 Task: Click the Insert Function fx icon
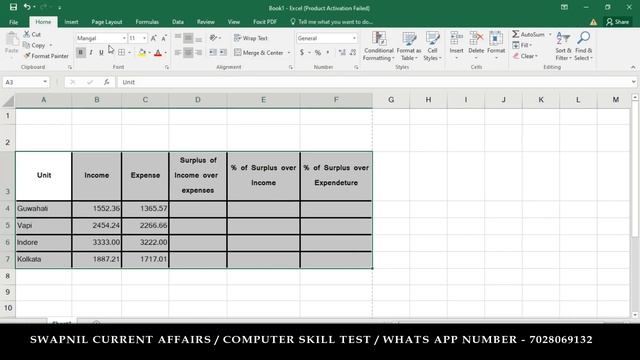pyautogui.click(x=107, y=82)
